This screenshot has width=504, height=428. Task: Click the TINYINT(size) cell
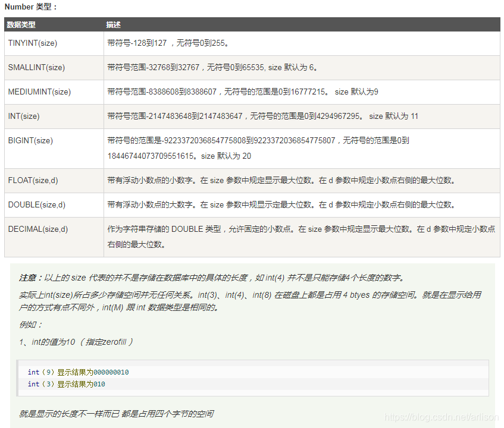pos(54,43)
